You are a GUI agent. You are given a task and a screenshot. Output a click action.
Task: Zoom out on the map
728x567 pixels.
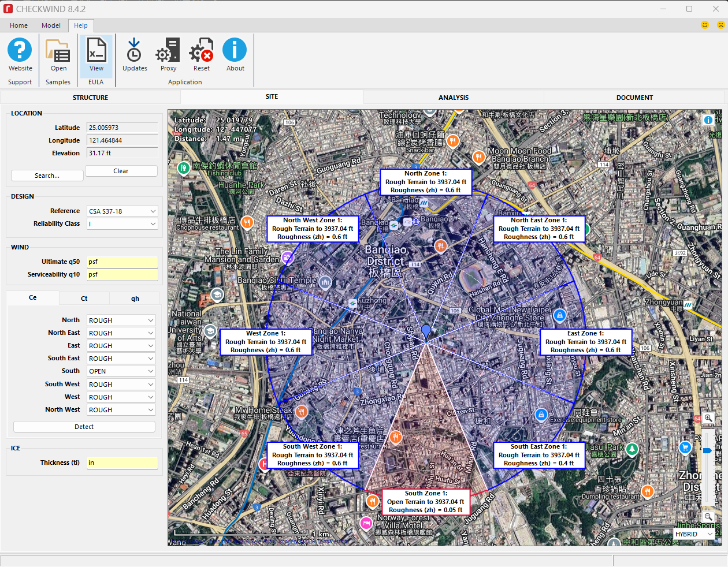[x=708, y=517]
